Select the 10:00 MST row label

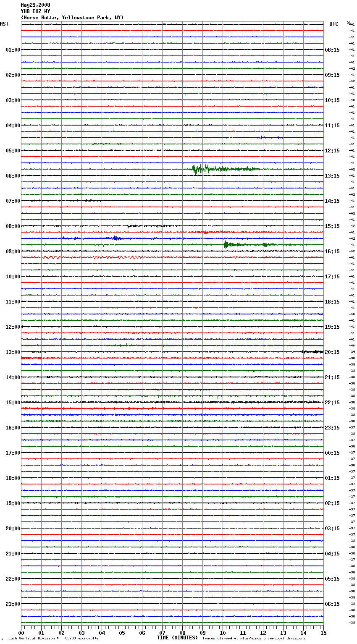[x=13, y=277]
